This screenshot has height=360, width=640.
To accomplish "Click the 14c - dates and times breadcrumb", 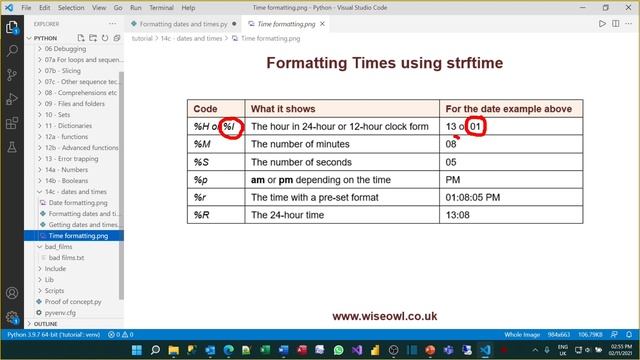I will 191,38.
